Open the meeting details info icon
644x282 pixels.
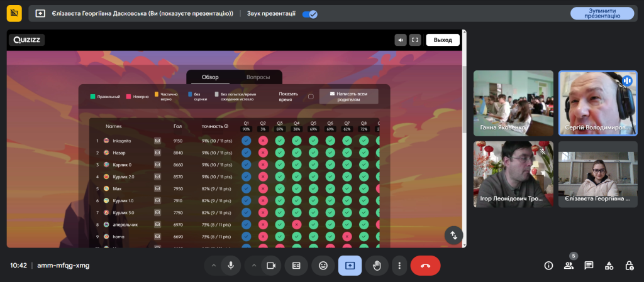(x=548, y=266)
